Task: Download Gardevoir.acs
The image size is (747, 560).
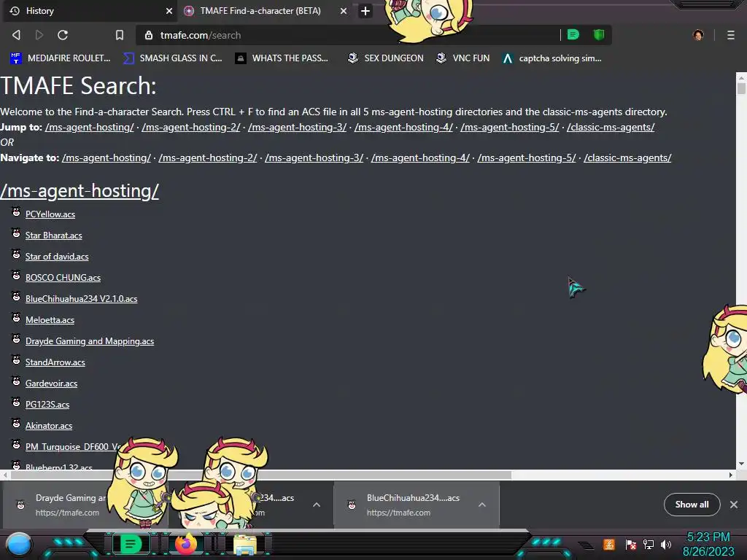Action: tap(52, 384)
